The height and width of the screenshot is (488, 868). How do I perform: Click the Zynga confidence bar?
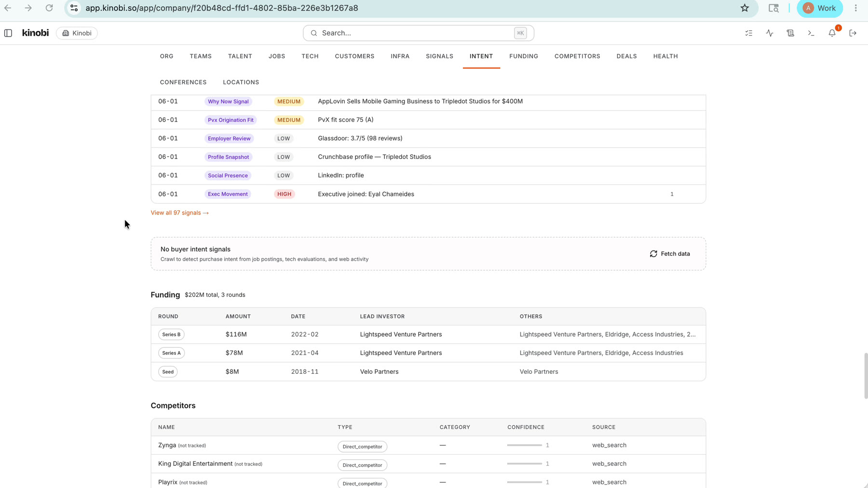point(525,445)
